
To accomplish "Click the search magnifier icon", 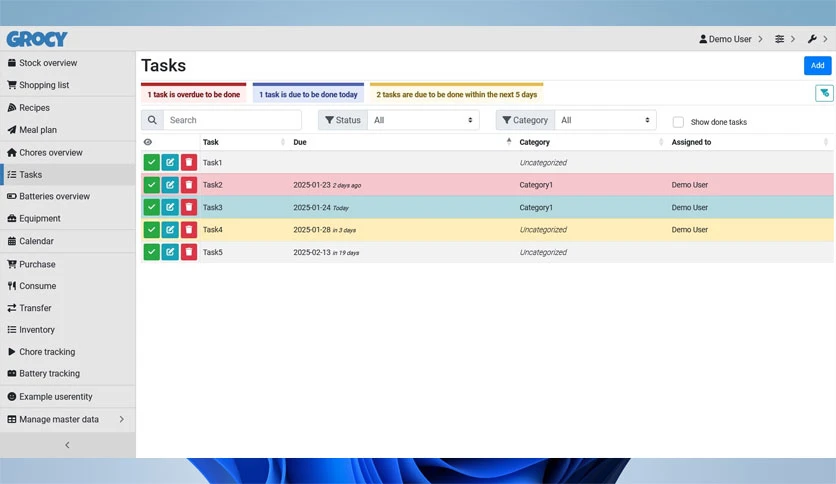I will [x=152, y=120].
